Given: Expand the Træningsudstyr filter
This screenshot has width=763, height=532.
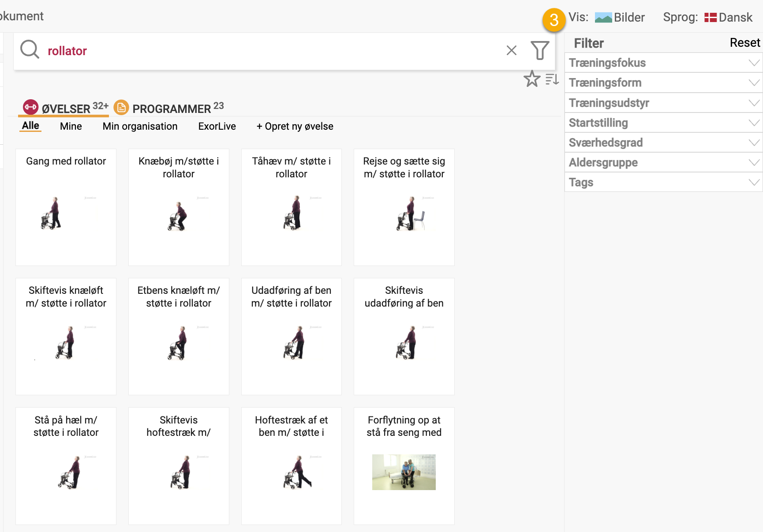Looking at the screenshot, I should [663, 103].
